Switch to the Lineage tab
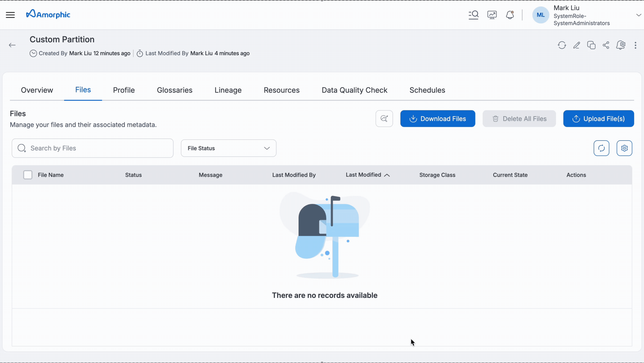This screenshot has width=644, height=363. (228, 90)
